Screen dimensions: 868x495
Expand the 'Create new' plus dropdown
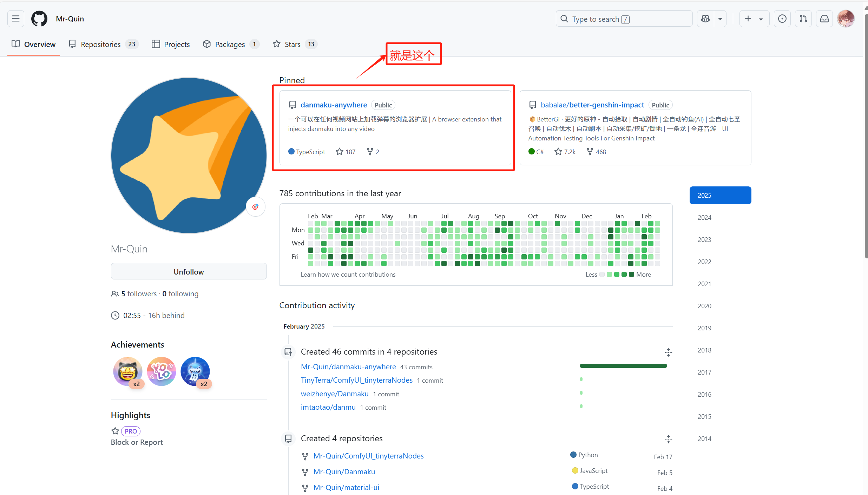pyautogui.click(x=754, y=19)
